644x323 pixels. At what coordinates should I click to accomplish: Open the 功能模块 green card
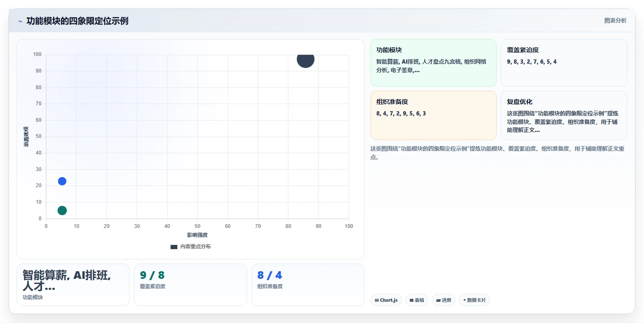pos(433,63)
